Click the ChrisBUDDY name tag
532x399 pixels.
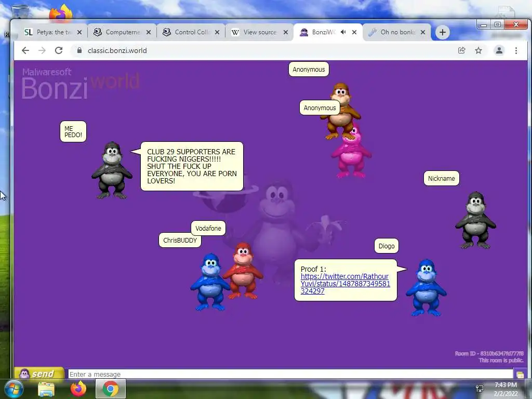[x=180, y=240]
